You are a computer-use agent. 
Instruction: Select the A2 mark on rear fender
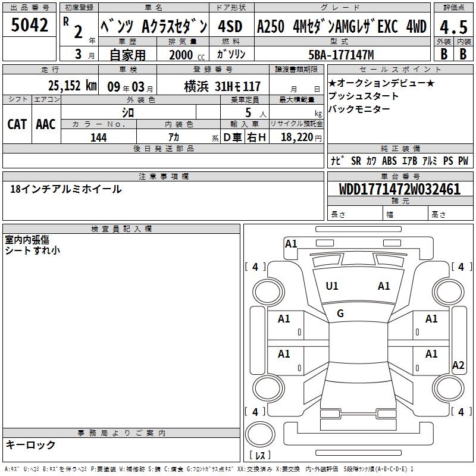[458, 365]
